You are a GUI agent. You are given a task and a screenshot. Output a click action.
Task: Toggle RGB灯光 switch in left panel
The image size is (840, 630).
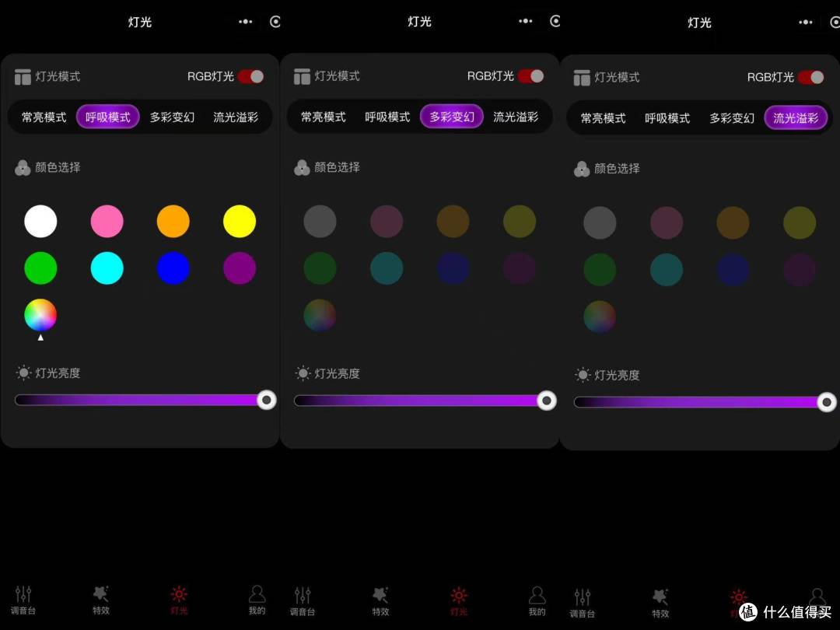point(250,76)
